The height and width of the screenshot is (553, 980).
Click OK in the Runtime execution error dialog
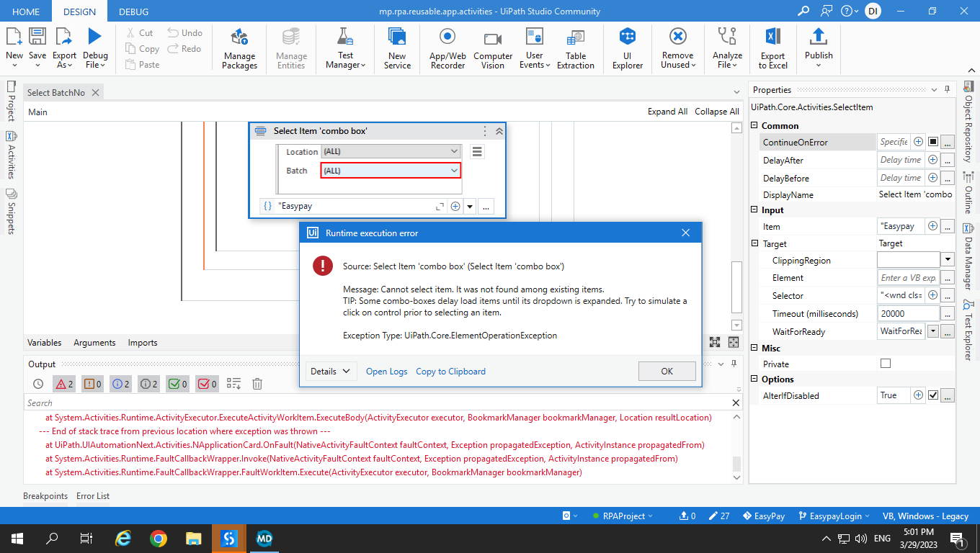[x=667, y=371]
